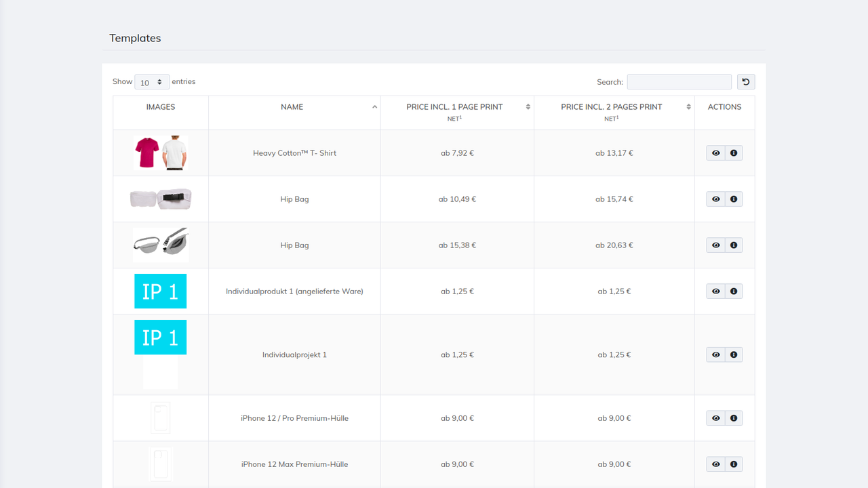Open info for iPhone 12 Max Premium-Hülle
868x488 pixels.
(734, 464)
